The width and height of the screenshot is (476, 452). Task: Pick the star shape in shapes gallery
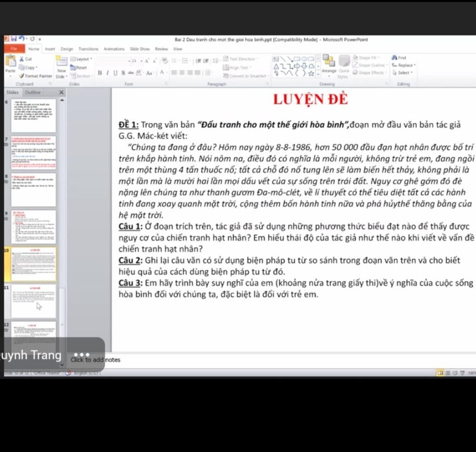point(311,73)
